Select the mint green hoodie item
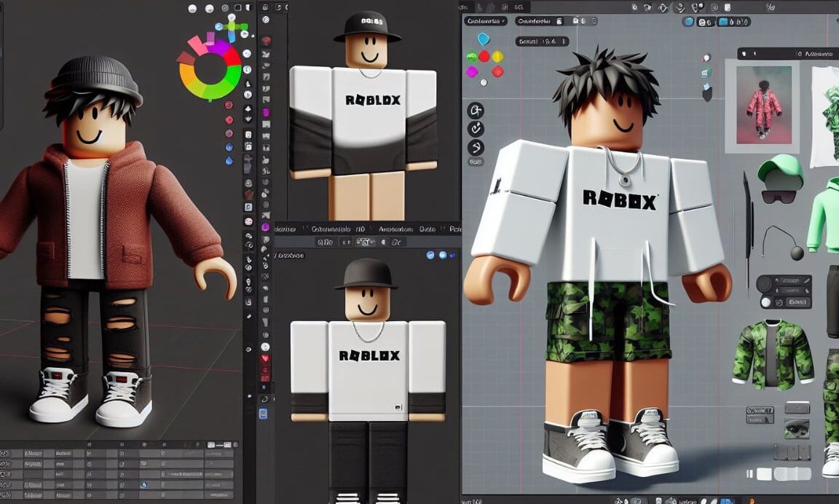Image resolution: width=839 pixels, height=504 pixels. coord(822,216)
